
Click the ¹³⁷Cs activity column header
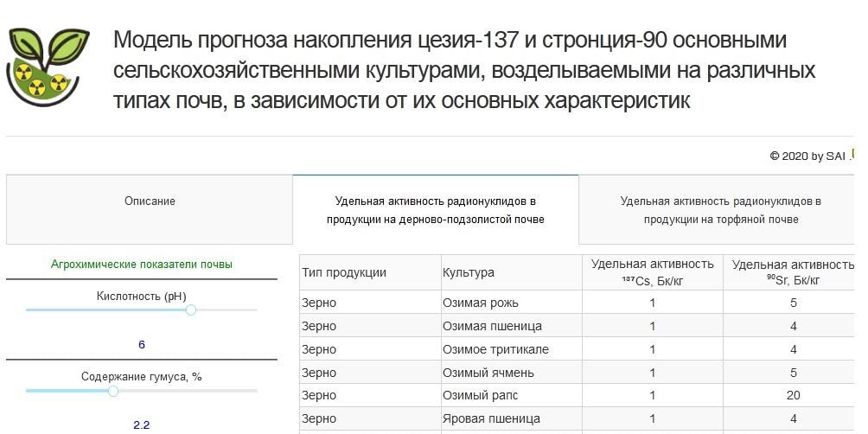(x=652, y=272)
